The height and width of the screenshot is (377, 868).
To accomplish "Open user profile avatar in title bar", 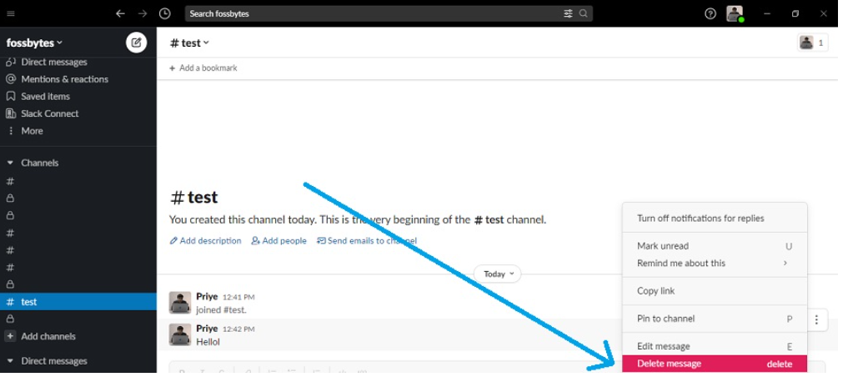I will point(734,13).
